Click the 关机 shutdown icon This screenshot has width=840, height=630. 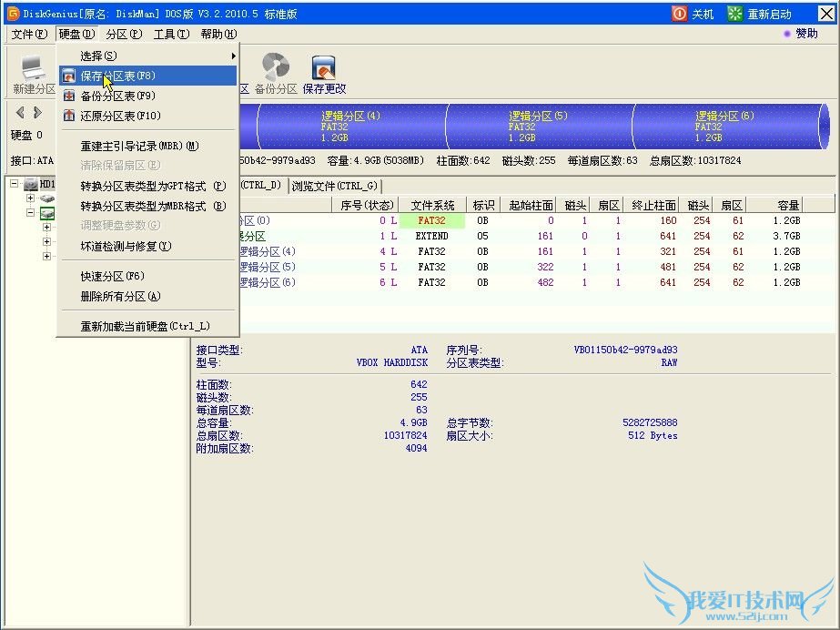point(679,14)
